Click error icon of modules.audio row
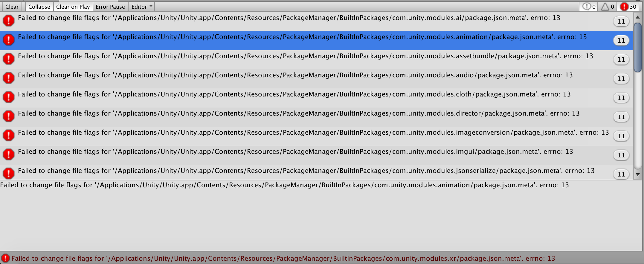The height and width of the screenshot is (264, 644). point(9,78)
